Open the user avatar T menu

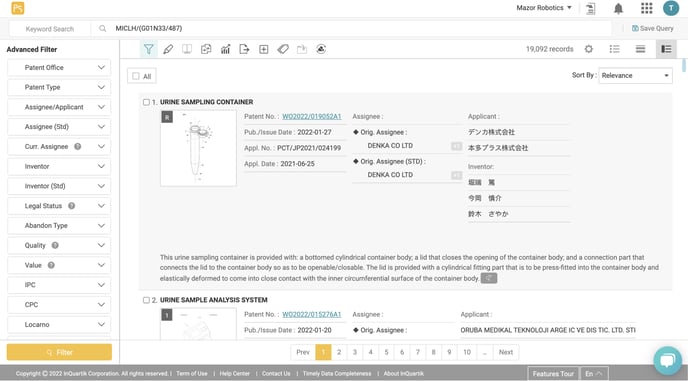671,8
